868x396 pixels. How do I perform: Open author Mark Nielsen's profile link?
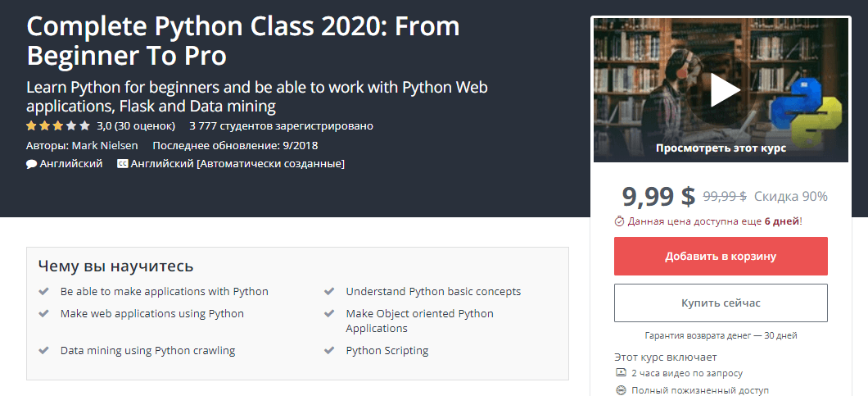click(x=105, y=146)
